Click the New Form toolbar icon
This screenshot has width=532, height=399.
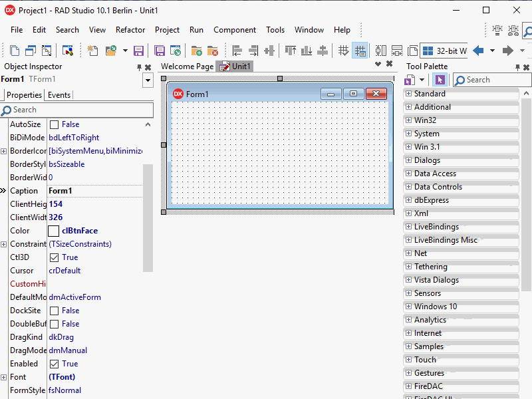68,51
